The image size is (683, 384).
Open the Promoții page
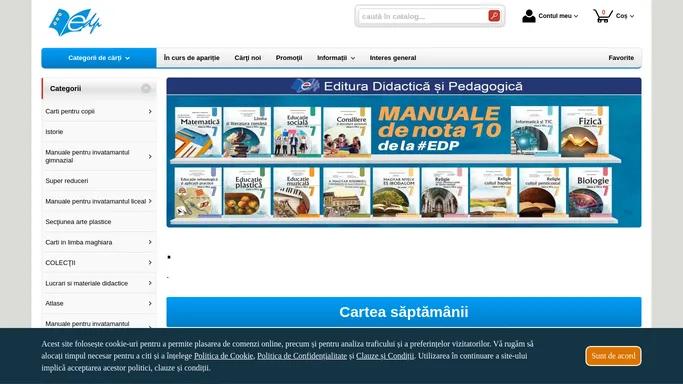click(x=289, y=58)
